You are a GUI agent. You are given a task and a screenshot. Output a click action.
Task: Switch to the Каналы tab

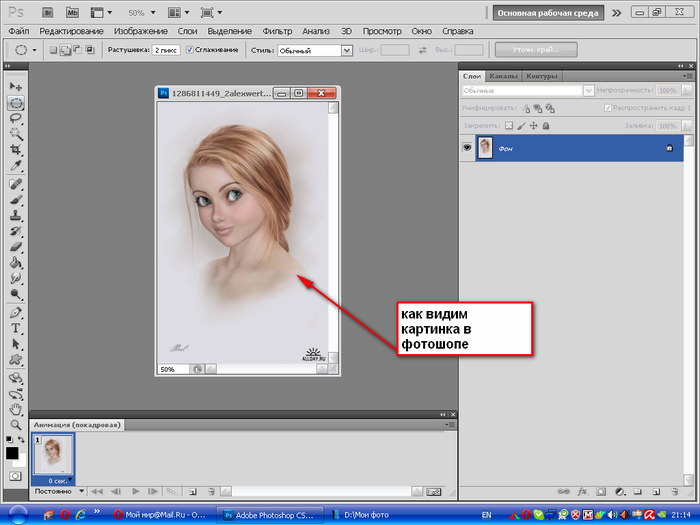(x=503, y=76)
